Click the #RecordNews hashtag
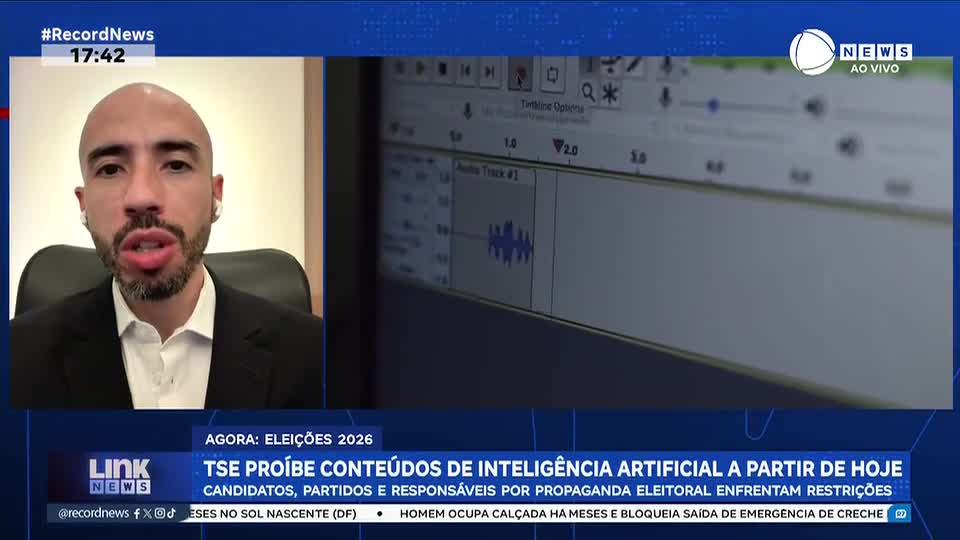Image resolution: width=960 pixels, height=540 pixels. coord(97,34)
